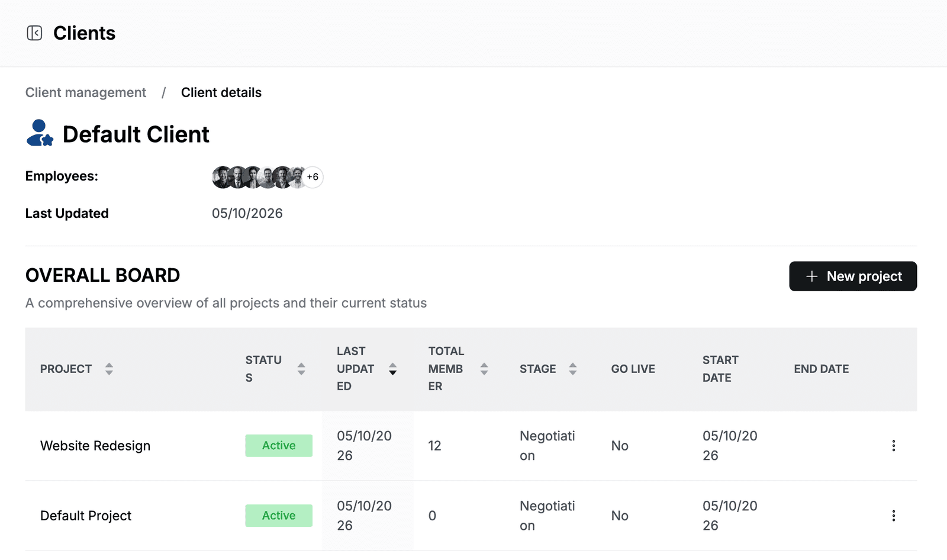Click Go Live No in Website Redesign row
Image resolution: width=947 pixels, height=560 pixels.
coord(620,446)
